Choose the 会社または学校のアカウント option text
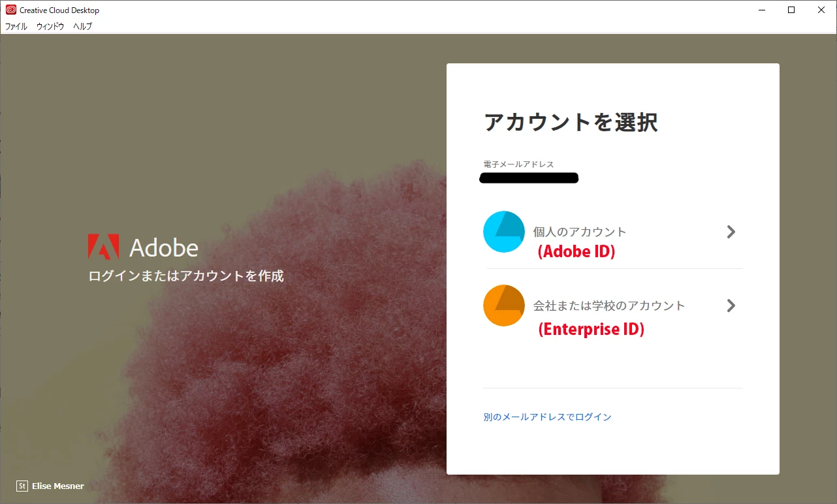This screenshot has height=504, width=837. [x=609, y=306]
